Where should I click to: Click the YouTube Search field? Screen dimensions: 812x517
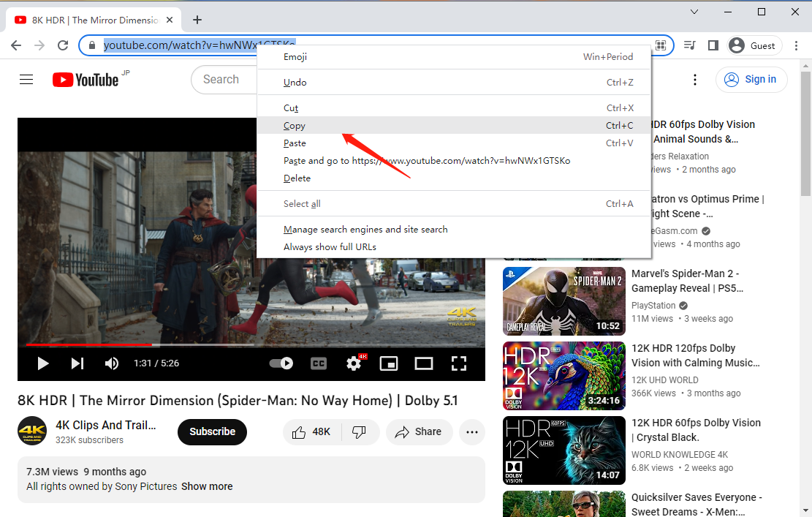(224, 80)
